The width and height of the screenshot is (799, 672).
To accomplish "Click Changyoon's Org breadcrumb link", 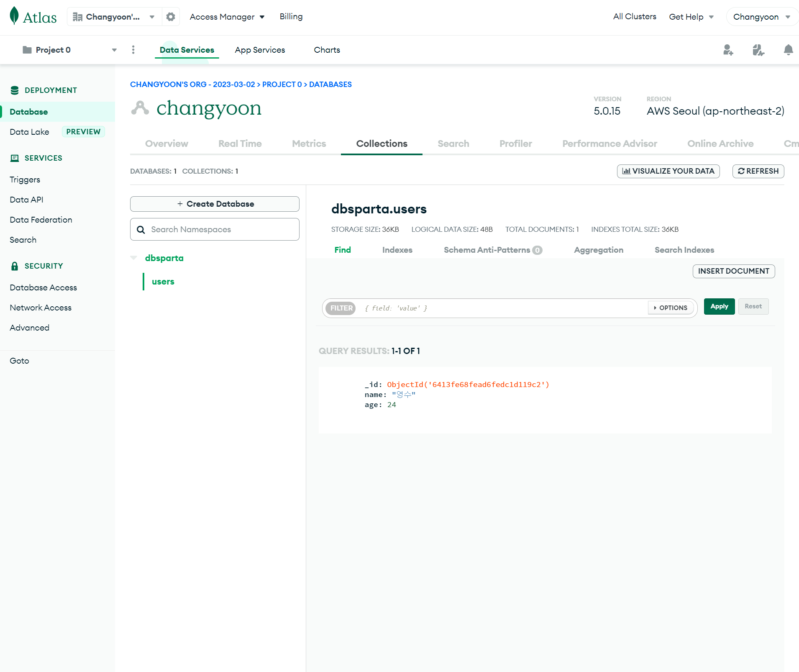I will pos(192,84).
